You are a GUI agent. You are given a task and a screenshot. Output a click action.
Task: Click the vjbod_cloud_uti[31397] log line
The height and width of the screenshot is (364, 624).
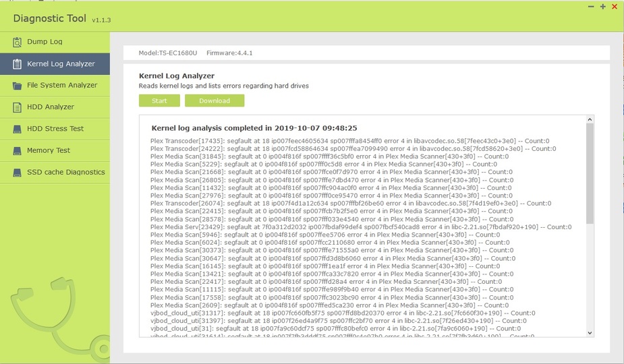(x=338, y=321)
